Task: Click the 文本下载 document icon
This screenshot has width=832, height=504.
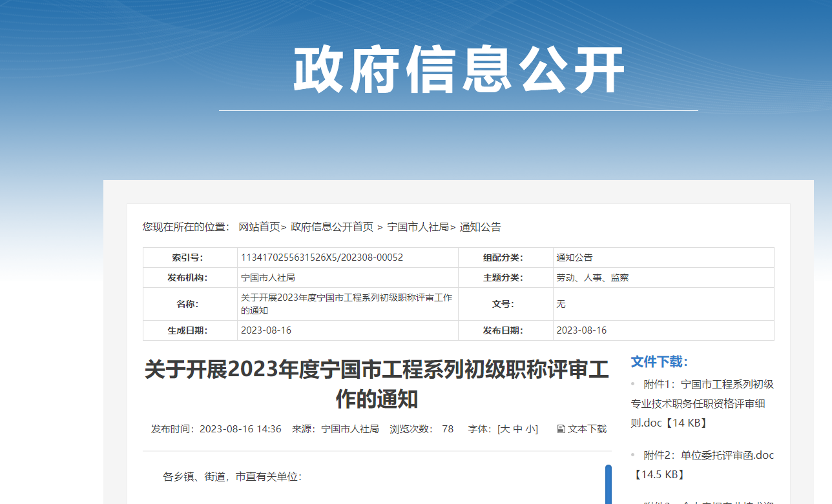Action: (x=561, y=429)
